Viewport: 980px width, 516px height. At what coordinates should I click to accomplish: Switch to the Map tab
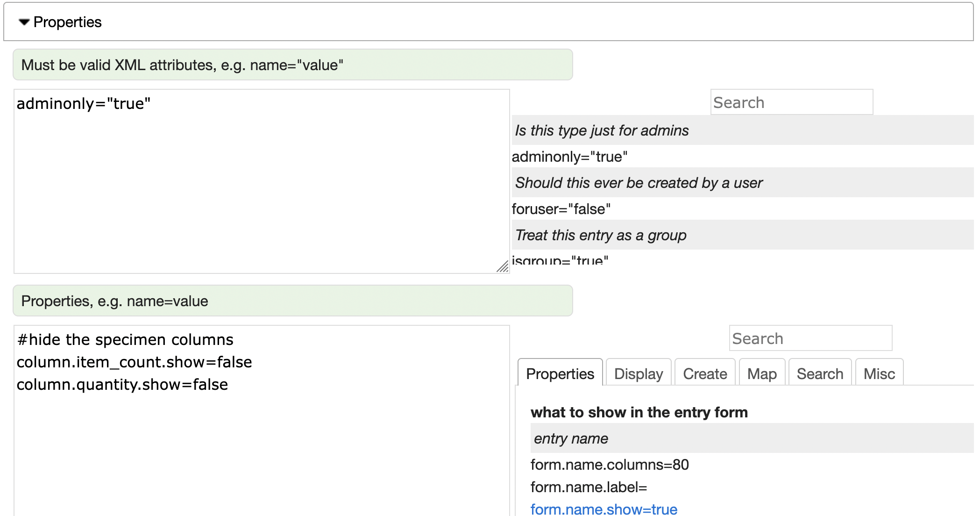pyautogui.click(x=761, y=373)
